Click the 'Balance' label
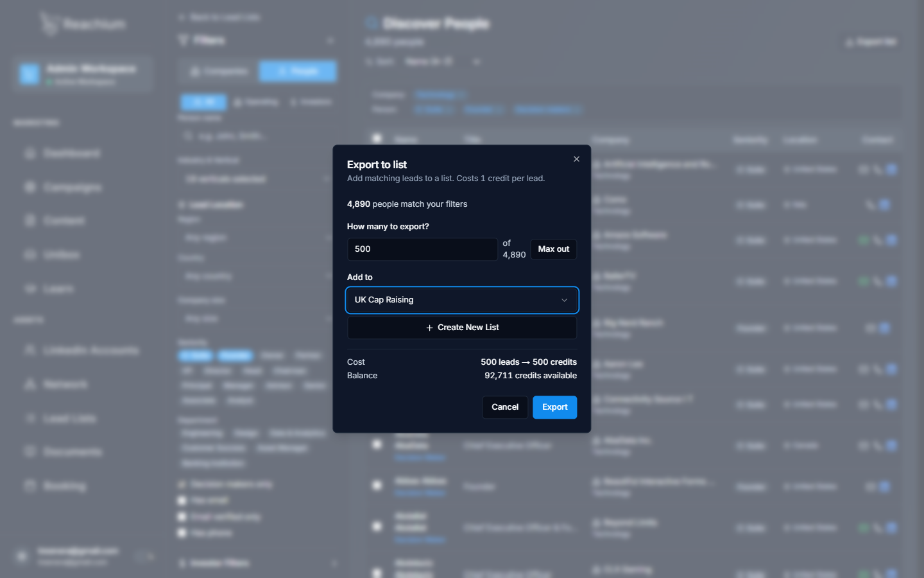 click(362, 376)
